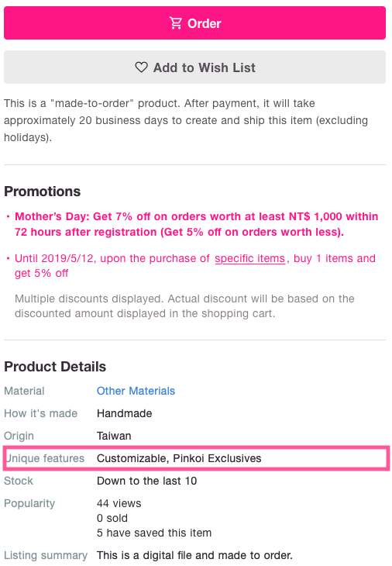Click the 44 views popularity text
The height and width of the screenshot is (566, 392).
coord(119,503)
